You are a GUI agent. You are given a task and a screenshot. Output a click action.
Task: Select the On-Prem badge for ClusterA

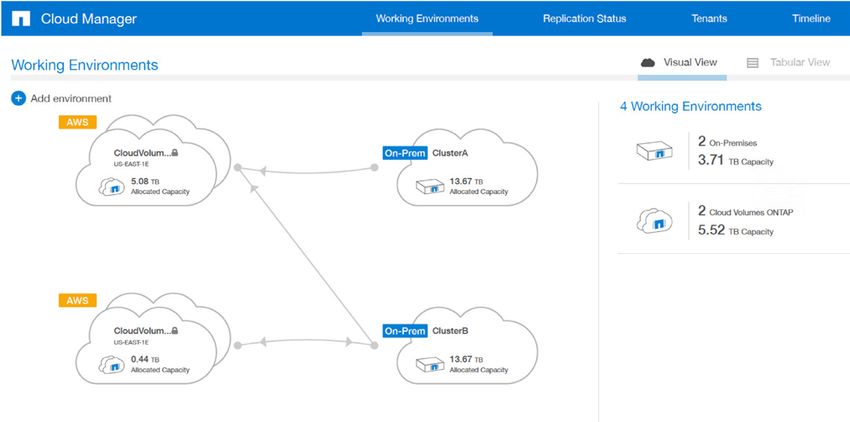pyautogui.click(x=405, y=153)
